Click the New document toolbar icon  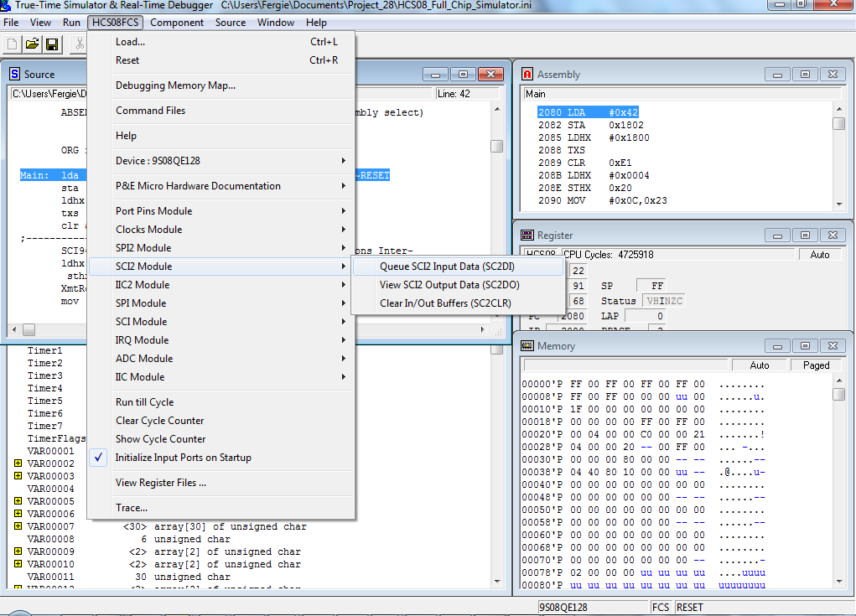click(13, 44)
